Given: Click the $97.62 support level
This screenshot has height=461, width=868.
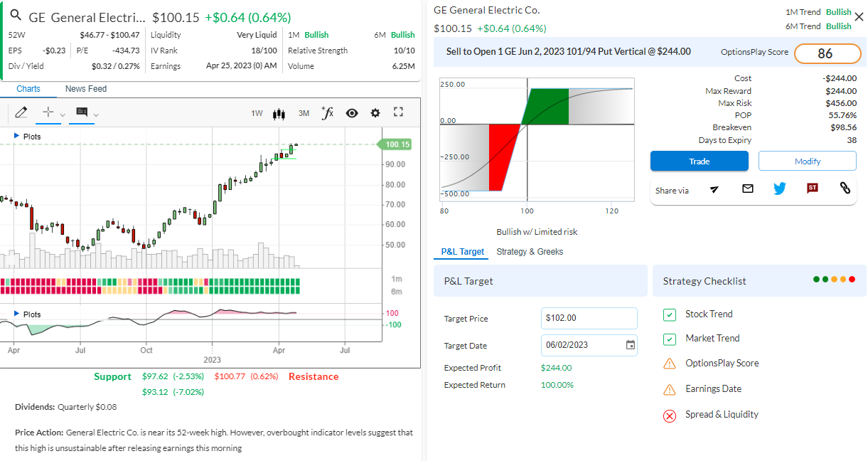Looking at the screenshot, I should point(155,376).
